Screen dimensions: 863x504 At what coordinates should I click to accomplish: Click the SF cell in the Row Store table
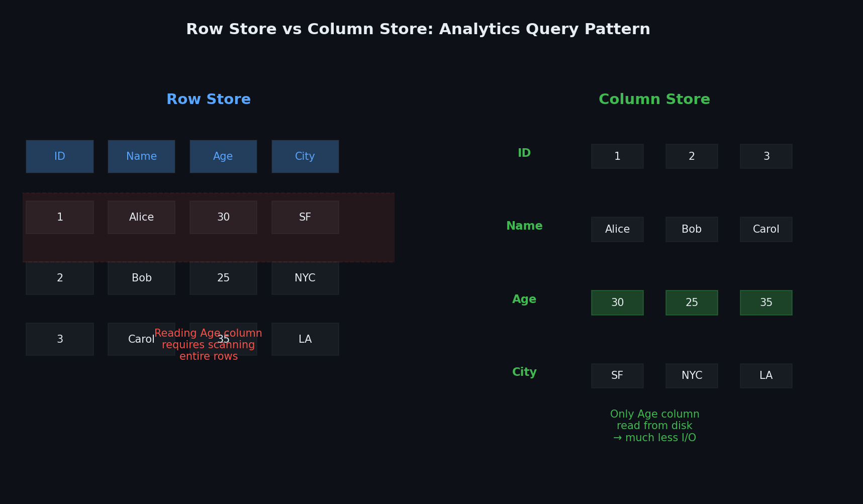pos(305,217)
